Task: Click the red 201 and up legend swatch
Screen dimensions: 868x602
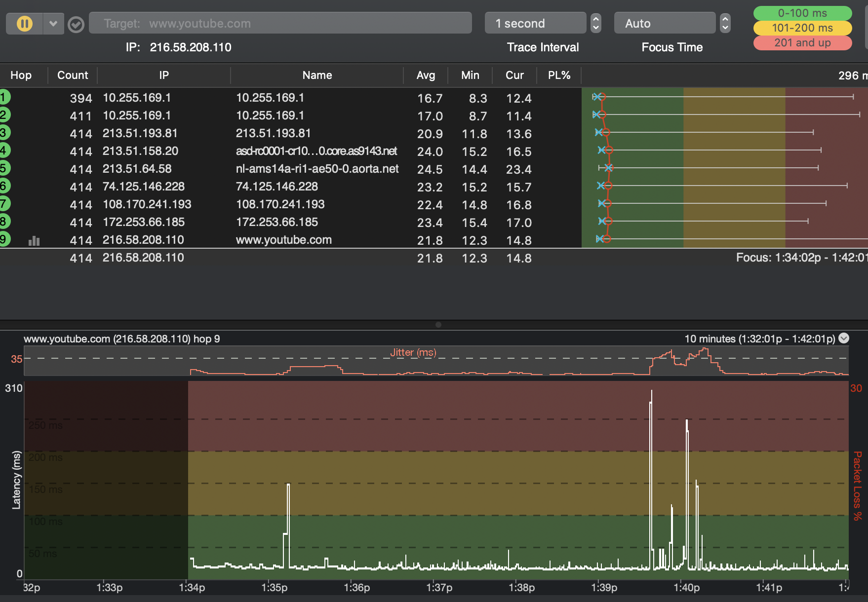Action: [x=802, y=43]
